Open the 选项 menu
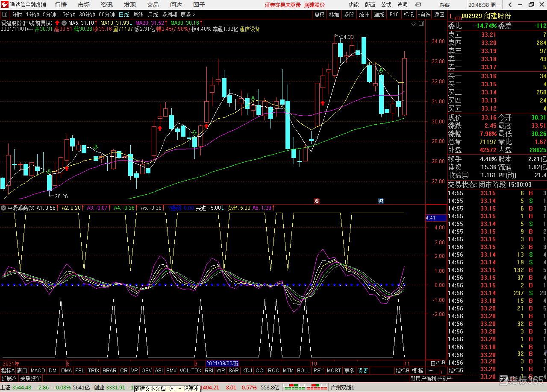 (402, 5)
